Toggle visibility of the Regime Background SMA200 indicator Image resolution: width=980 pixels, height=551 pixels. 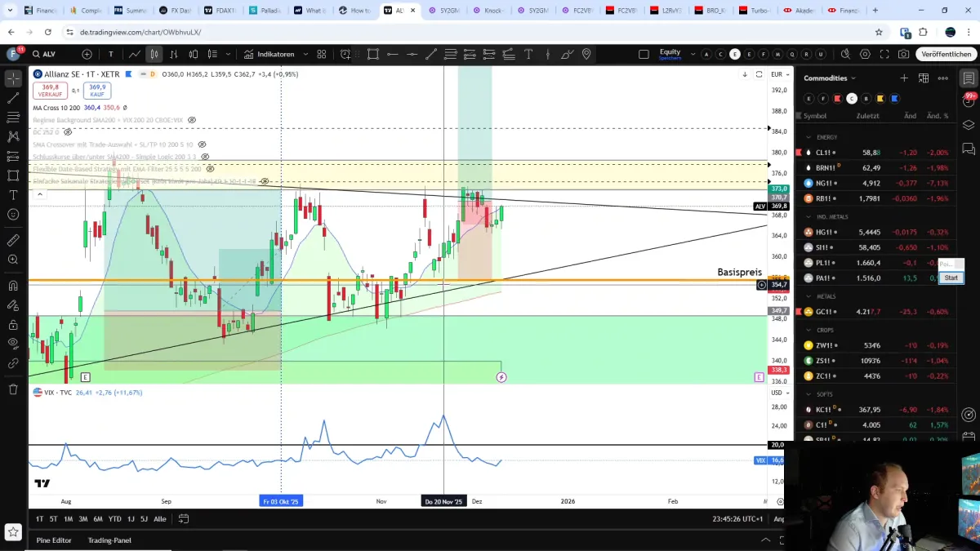[x=192, y=120]
